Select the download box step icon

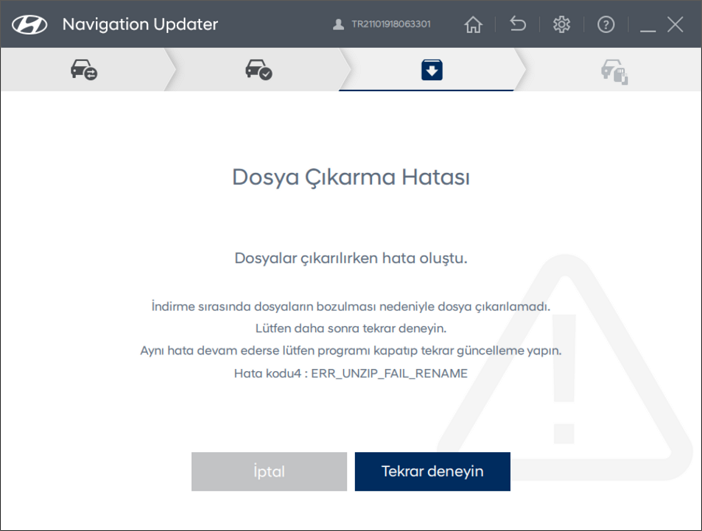(x=431, y=70)
